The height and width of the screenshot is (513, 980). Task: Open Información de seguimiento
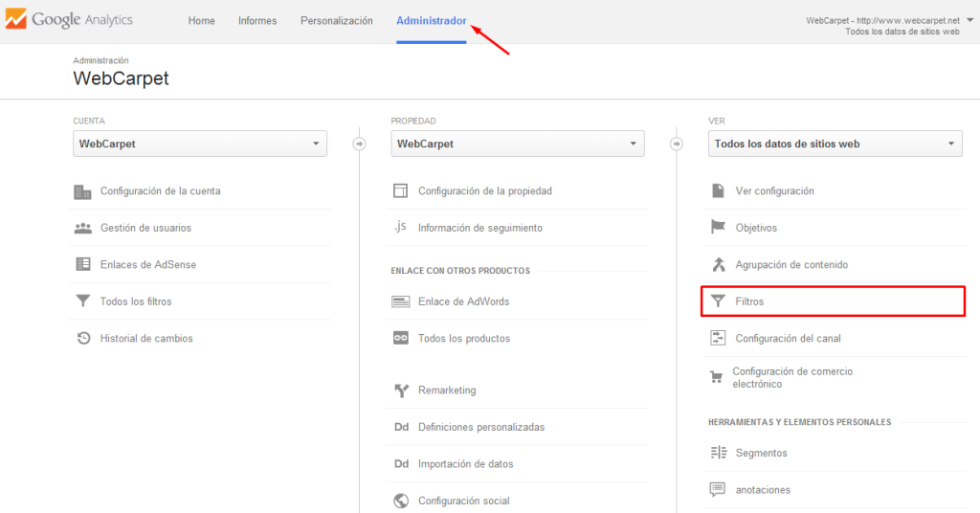click(x=480, y=228)
